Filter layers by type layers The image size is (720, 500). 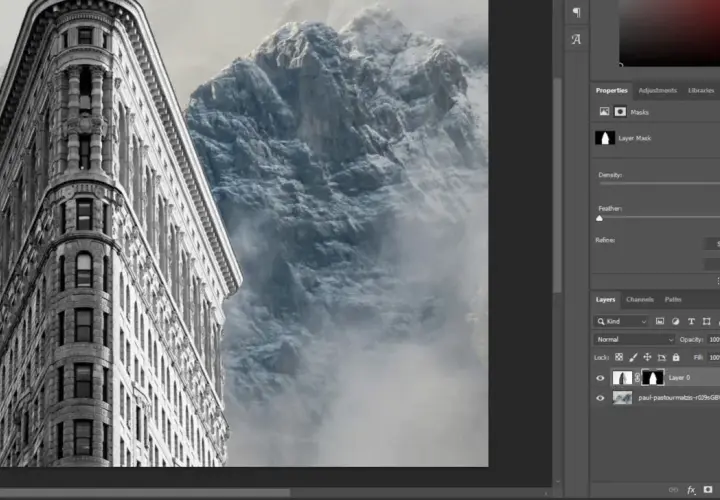[x=691, y=321]
